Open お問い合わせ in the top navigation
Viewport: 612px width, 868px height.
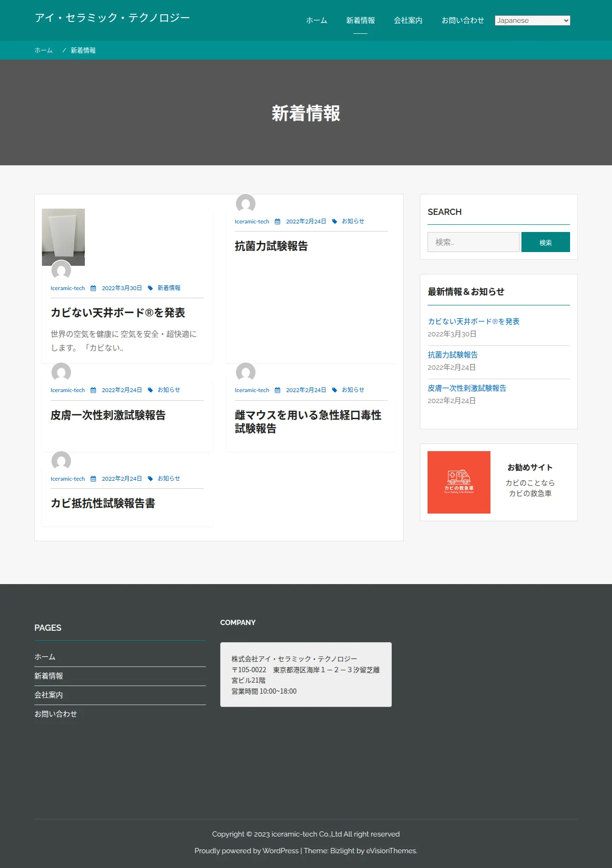tap(463, 20)
